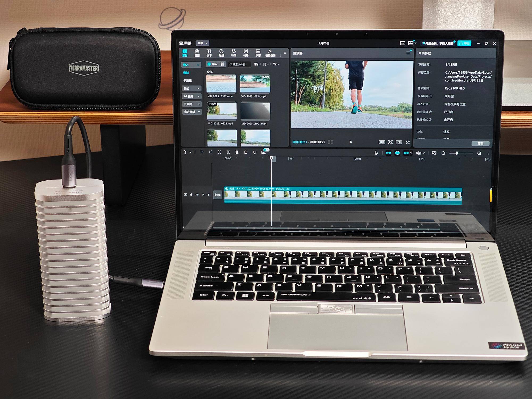Toggle the lock icon on video track
Viewport: 532px width, 399px height.
coord(191,195)
